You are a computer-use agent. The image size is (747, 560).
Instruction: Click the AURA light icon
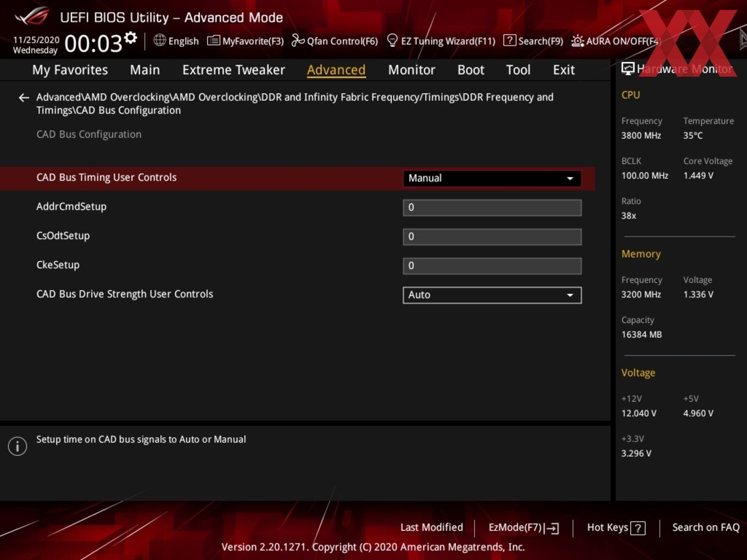(x=577, y=41)
